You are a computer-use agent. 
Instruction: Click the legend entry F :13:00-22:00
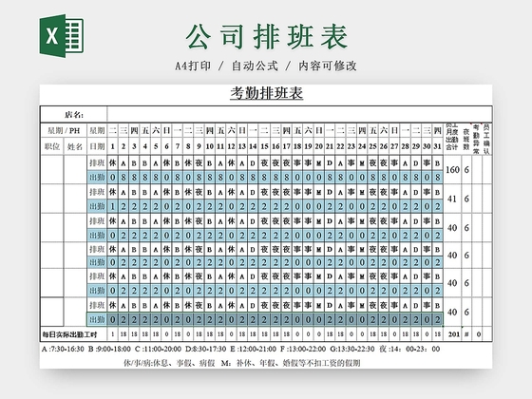pos(303,349)
